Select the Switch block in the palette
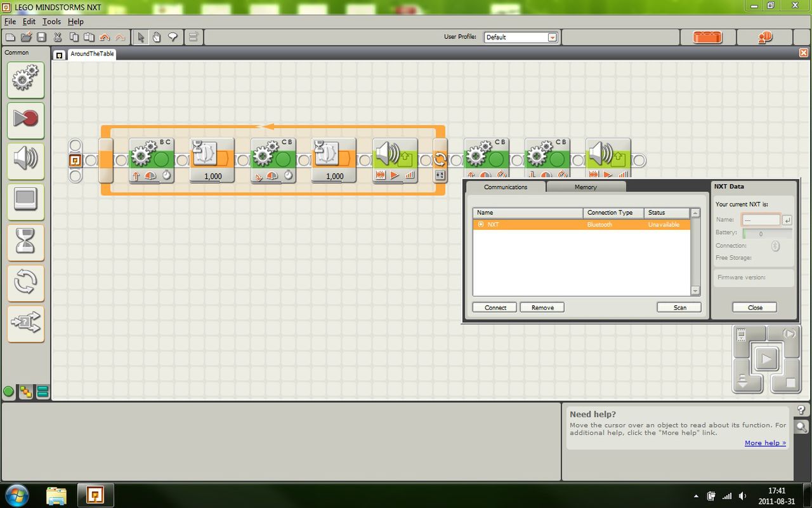The height and width of the screenshot is (508, 812). click(x=25, y=324)
